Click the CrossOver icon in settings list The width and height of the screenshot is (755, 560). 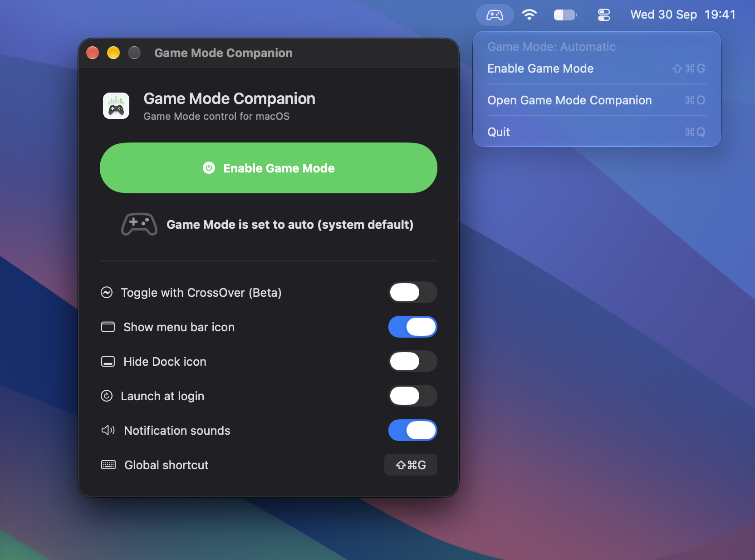point(107,292)
